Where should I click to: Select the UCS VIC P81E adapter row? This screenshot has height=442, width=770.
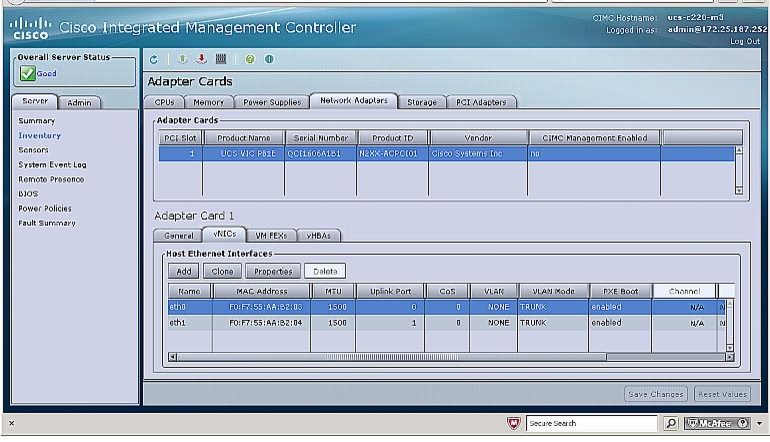(x=446, y=153)
